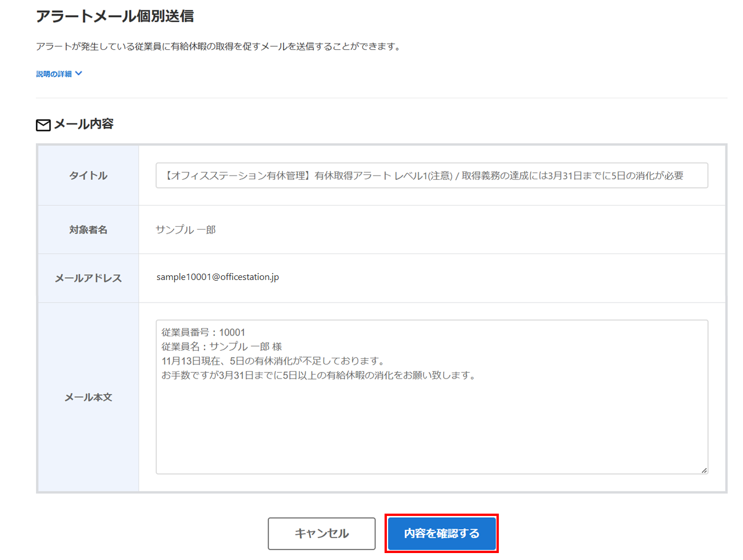Click the recipient name サンプル 一郎
The width and height of the screenshot is (743, 560).
tap(186, 230)
